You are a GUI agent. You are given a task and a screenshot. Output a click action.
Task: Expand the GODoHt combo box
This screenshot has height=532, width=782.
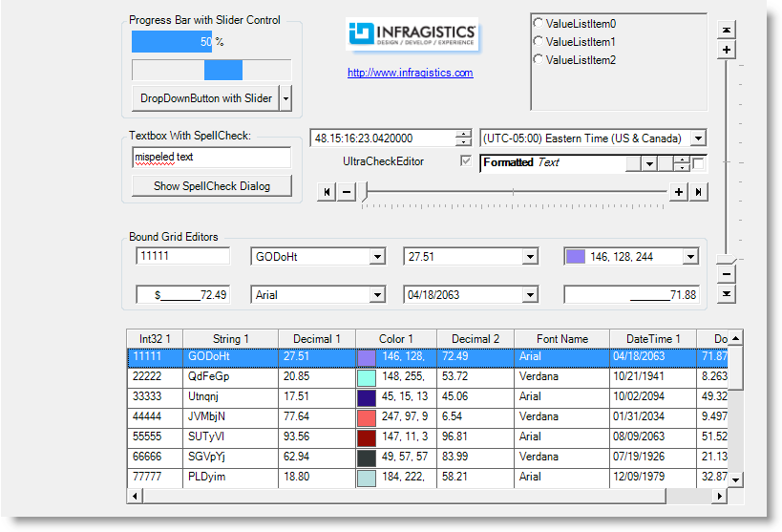click(376, 257)
